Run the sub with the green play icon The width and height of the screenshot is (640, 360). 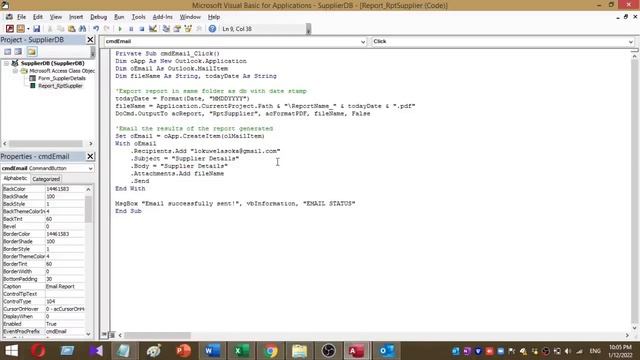[x=120, y=29]
